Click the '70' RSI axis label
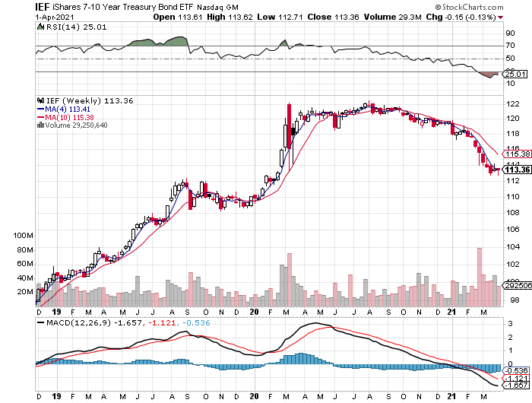532x403 pixels. [x=510, y=45]
